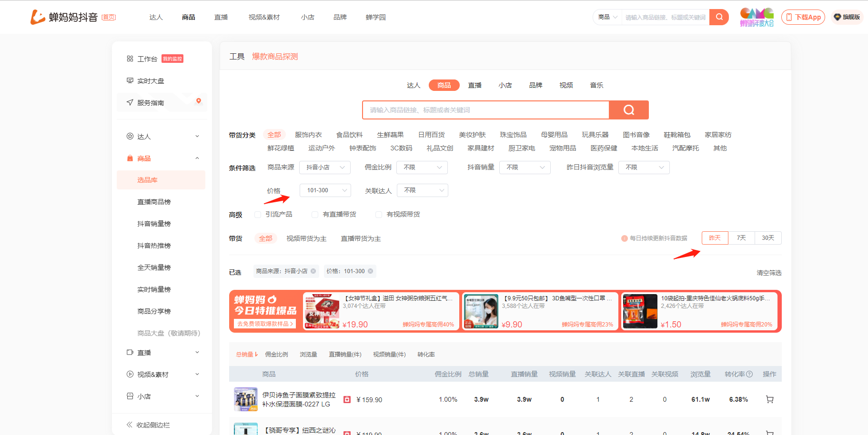Click Douyin shop icon on 159.90 row
This screenshot has height=435, width=868.
347,400
